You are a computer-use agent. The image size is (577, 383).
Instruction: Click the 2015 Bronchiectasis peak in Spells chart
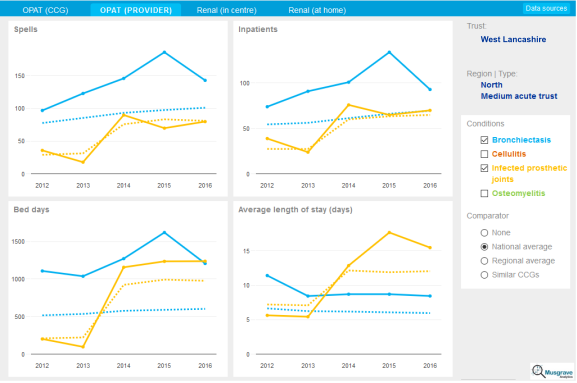click(164, 52)
